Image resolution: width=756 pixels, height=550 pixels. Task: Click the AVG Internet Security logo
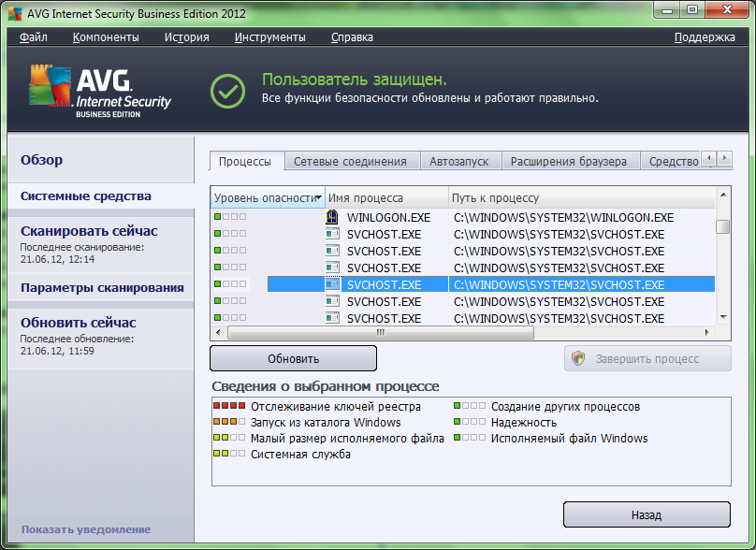pyautogui.click(x=100, y=92)
